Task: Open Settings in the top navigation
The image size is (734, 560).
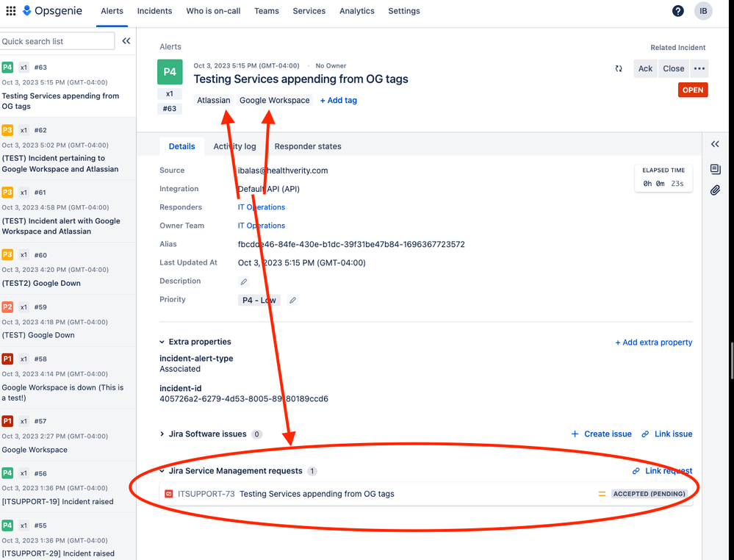Action: coord(404,11)
